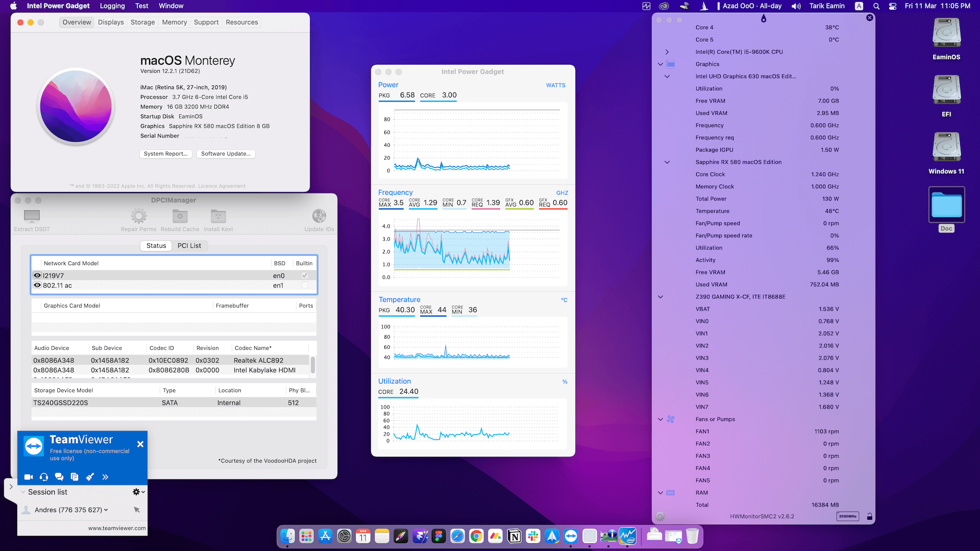Image resolution: width=980 pixels, height=551 pixels.
Task: Open TeamViewer headset audio icon
Action: click(44, 477)
